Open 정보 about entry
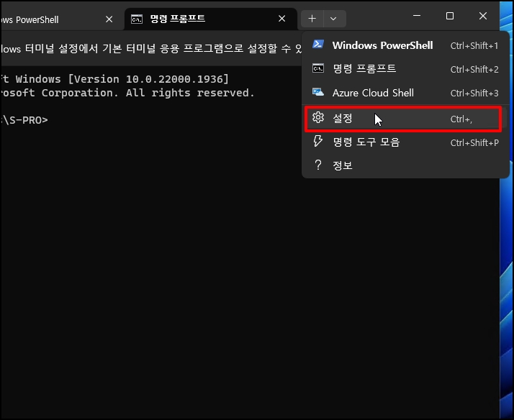 pyautogui.click(x=405, y=165)
